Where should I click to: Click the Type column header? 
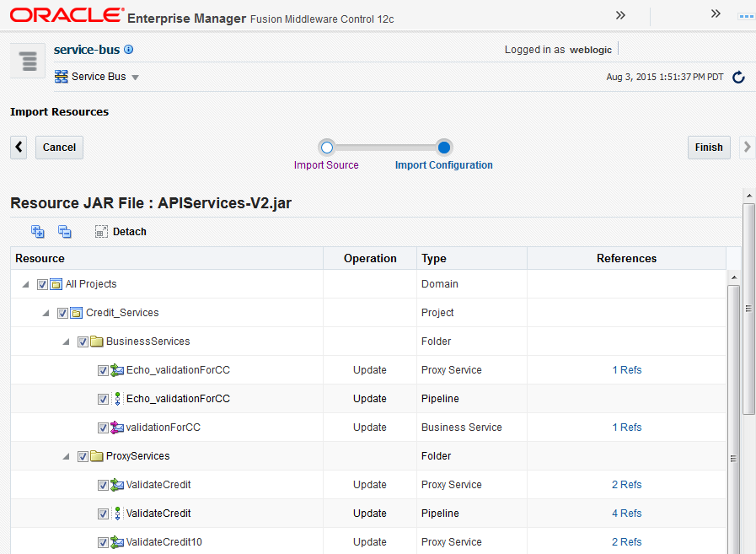pos(472,258)
